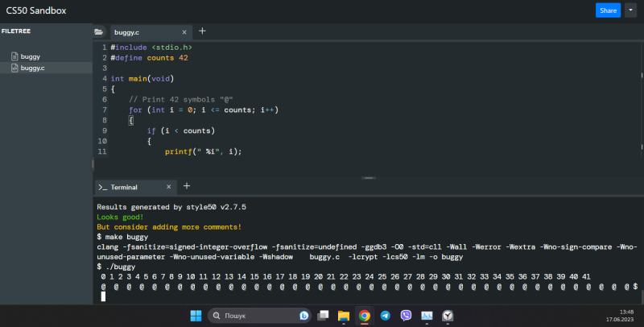The width and height of the screenshot is (644, 327).
Task: Launch Telegram from the taskbar
Action: (x=385, y=316)
